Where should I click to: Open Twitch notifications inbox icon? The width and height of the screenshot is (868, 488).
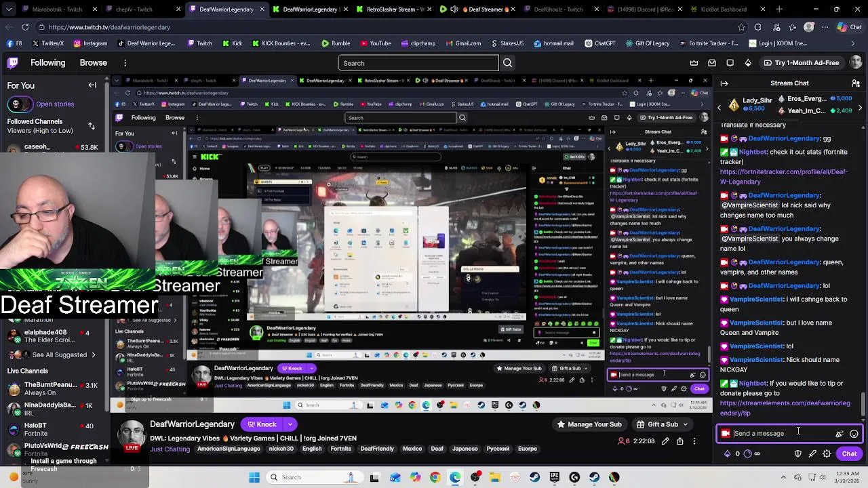coord(712,63)
